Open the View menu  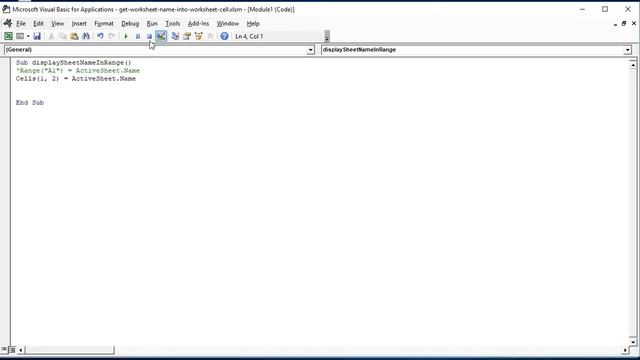point(58,24)
